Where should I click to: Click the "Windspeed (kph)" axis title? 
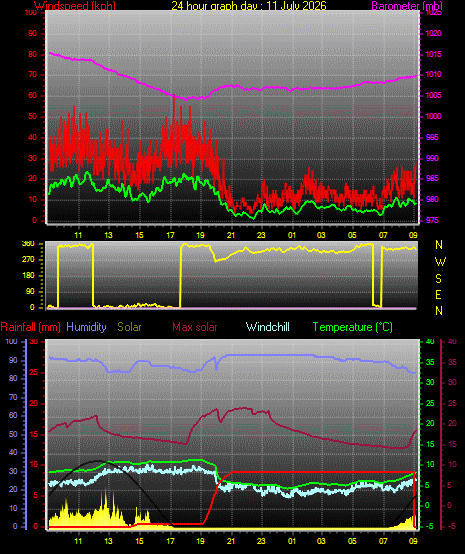pyautogui.click(x=75, y=5)
